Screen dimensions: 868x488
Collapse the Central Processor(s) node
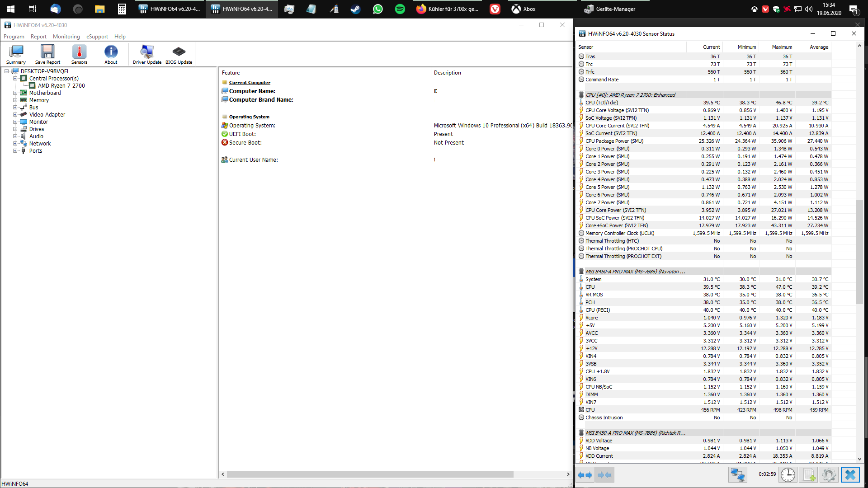coord(15,79)
